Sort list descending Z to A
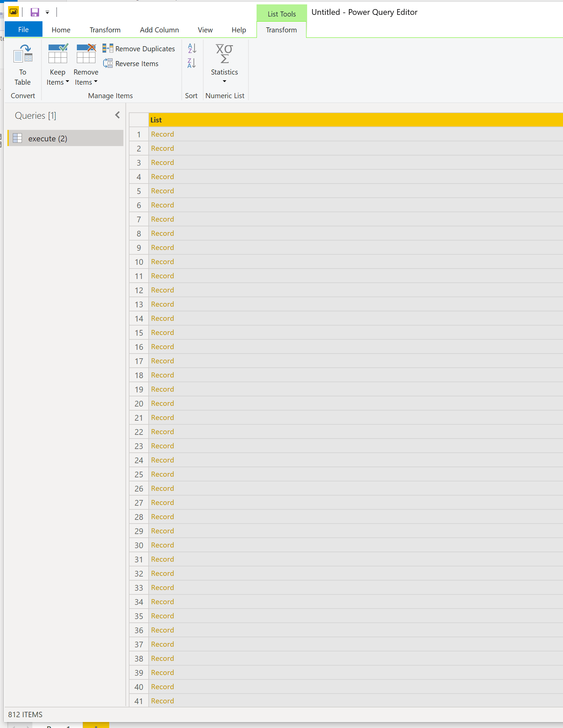This screenshot has height=728, width=563. (192, 63)
